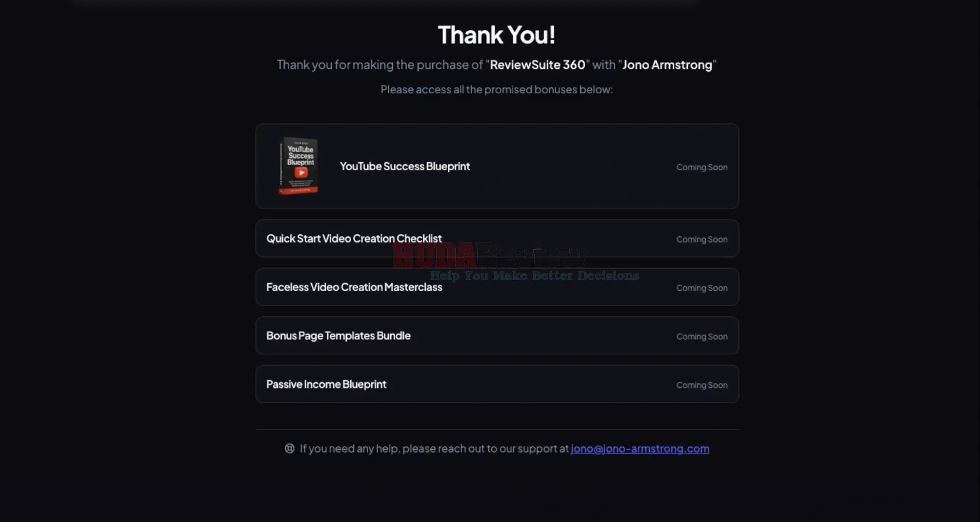The height and width of the screenshot is (522, 980).
Task: Open Quick Start Video Creation Checklist bonus
Action: tap(497, 238)
